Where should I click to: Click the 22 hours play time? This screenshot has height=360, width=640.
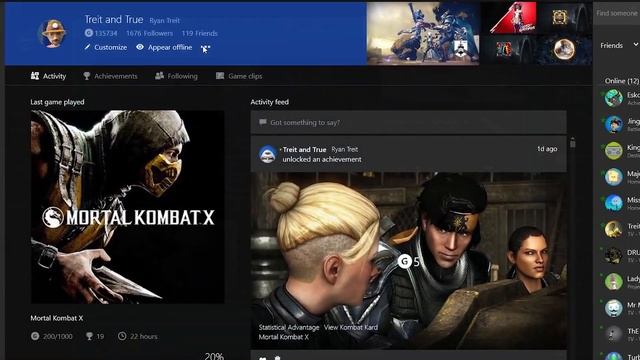[x=144, y=336]
